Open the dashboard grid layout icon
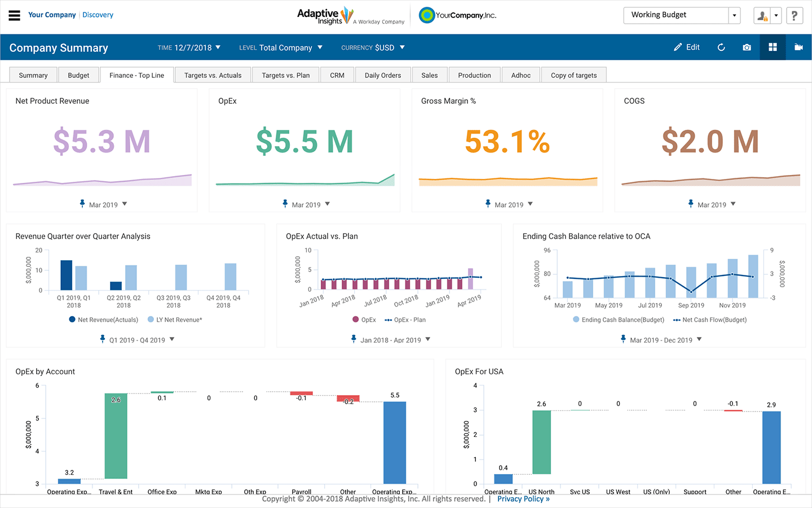Viewport: 812px width, 508px height. [773, 47]
